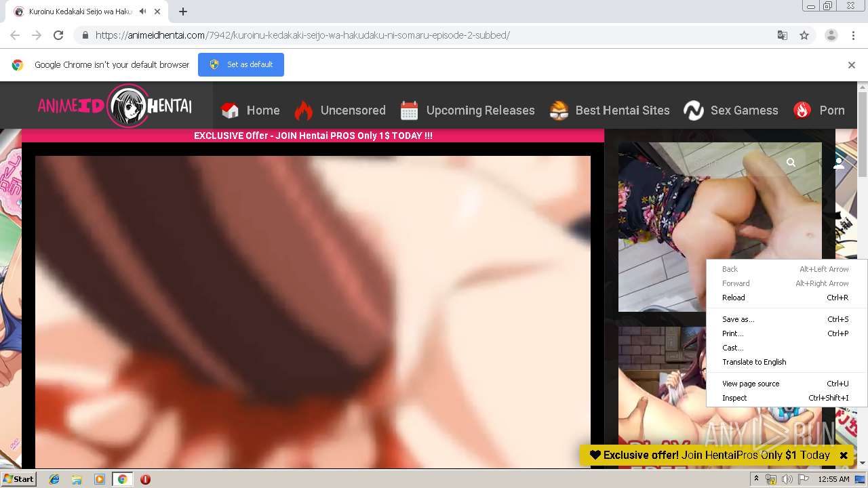
Task: Close the current browser tab
Action: (157, 12)
